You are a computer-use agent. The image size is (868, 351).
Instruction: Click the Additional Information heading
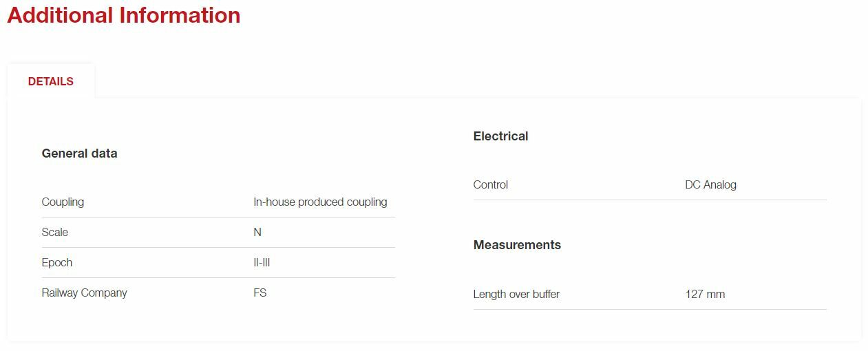(x=124, y=15)
